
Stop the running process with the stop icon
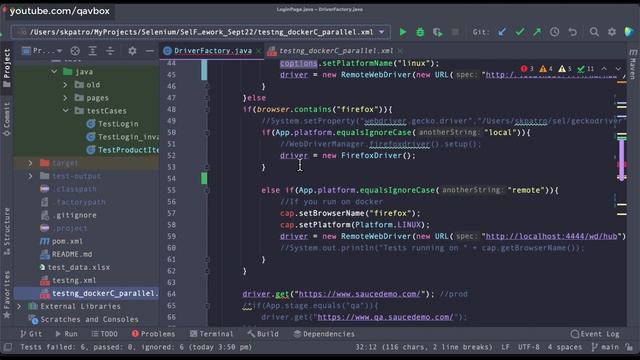click(x=455, y=32)
